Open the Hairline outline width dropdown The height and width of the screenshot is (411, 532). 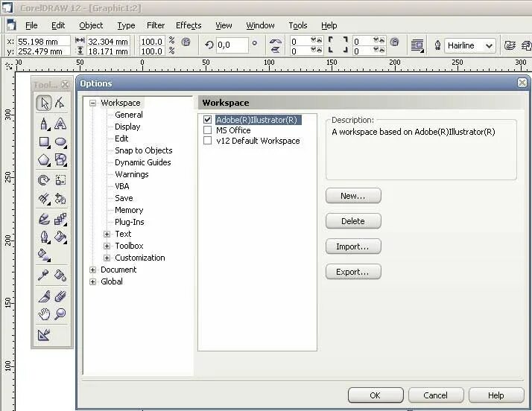489,45
